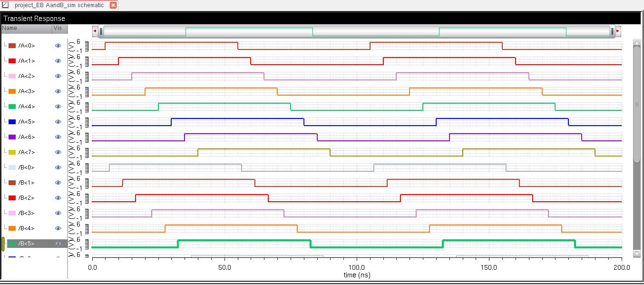Toggle visibility eye for /B<3>
The height and width of the screenshot is (285, 644).
click(58, 213)
